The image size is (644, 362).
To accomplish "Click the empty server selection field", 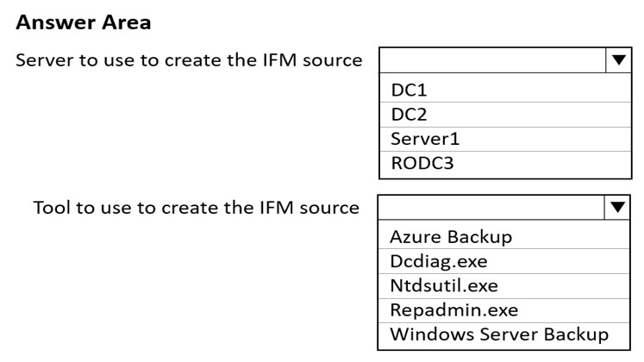I will [x=492, y=60].
